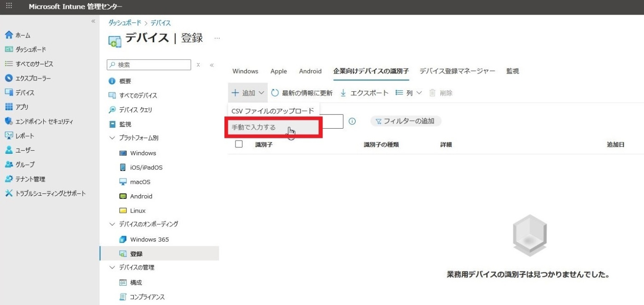Click the 概要 info icon
644x305 pixels.
(x=112, y=81)
